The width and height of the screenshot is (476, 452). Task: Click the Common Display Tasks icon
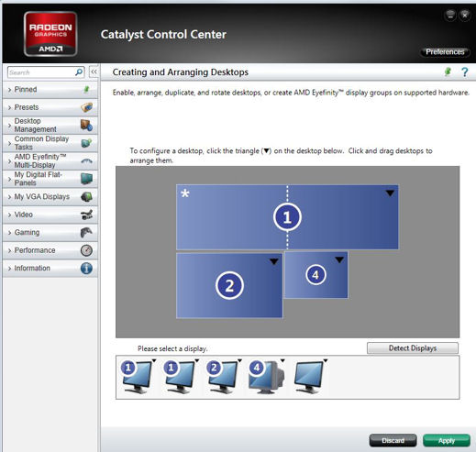[86, 143]
